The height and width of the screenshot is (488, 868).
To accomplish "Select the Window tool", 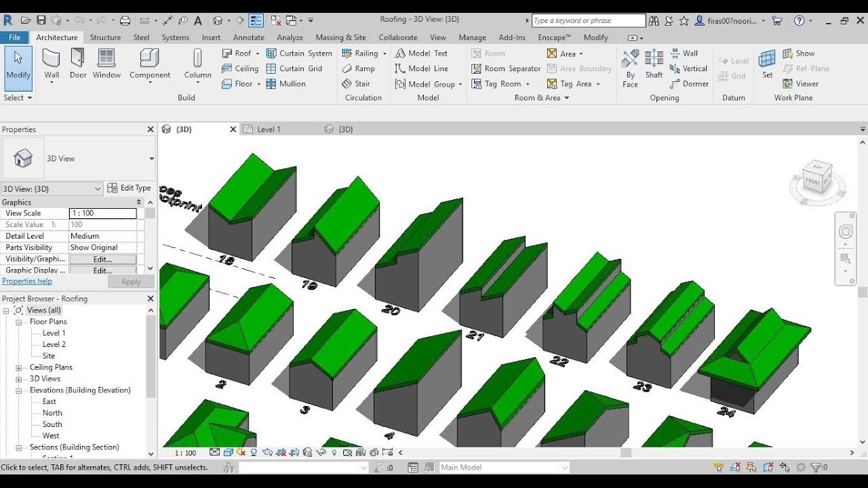I will (106, 64).
